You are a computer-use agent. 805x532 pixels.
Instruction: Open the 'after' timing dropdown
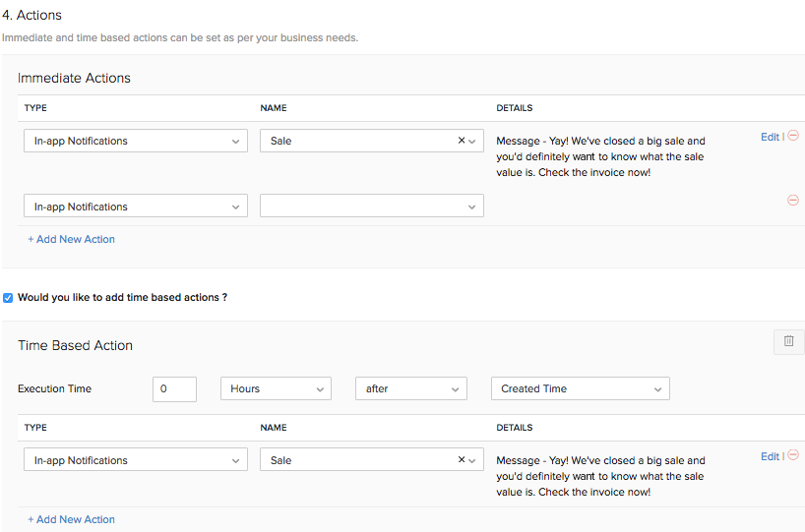pyautogui.click(x=410, y=388)
